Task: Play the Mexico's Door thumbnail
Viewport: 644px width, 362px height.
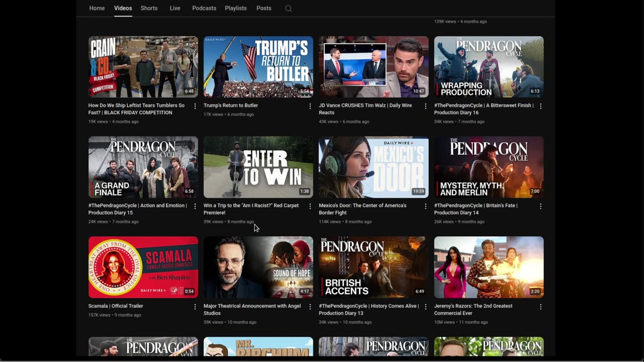Action: click(x=374, y=167)
